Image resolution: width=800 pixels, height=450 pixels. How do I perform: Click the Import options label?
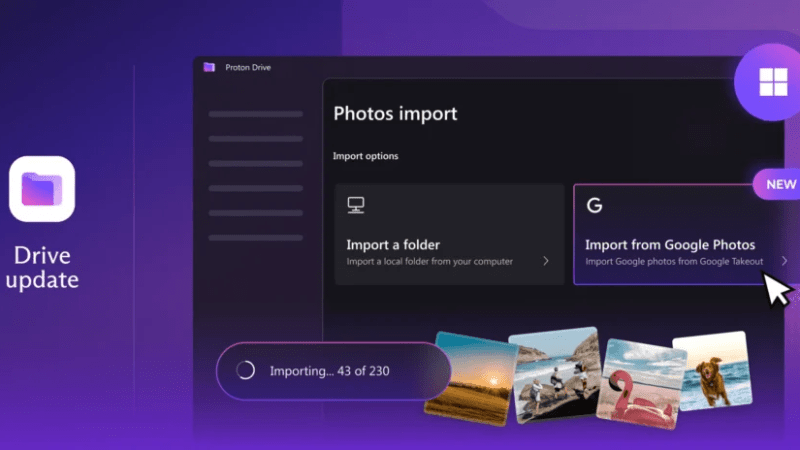coord(365,156)
